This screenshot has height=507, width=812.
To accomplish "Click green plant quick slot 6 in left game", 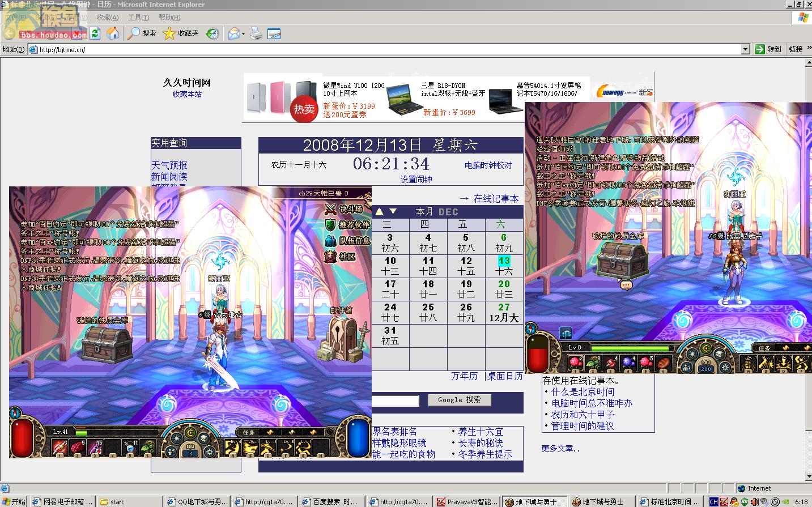I will tap(148, 448).
